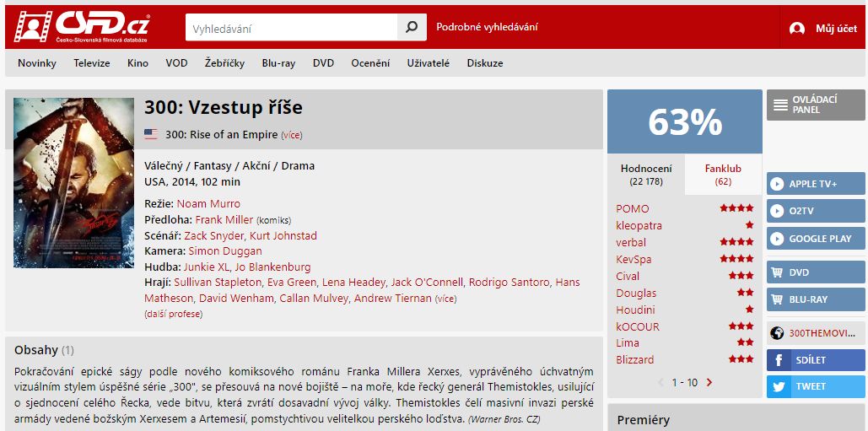Click the magnifier search icon
Viewport: 868px width, 431px height.
[412, 27]
